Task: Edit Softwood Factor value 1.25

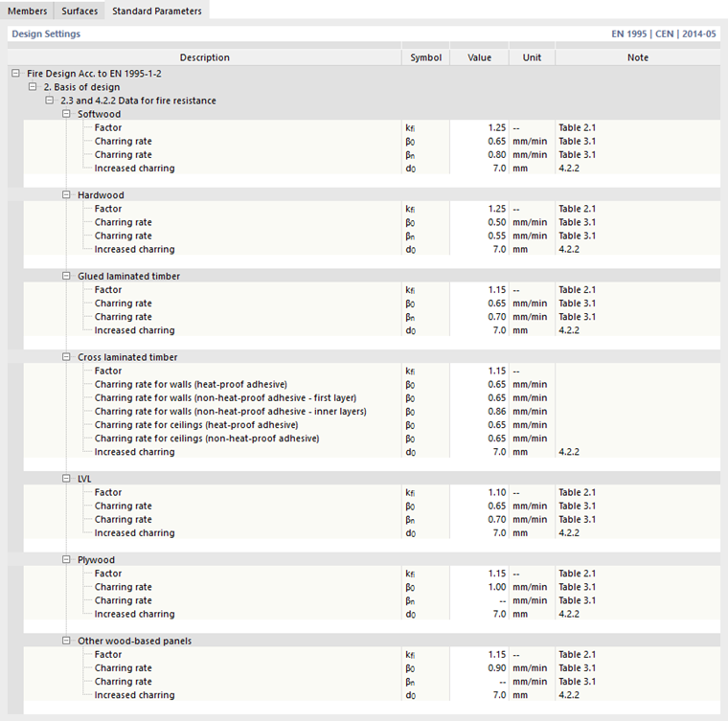Action: coord(479,127)
